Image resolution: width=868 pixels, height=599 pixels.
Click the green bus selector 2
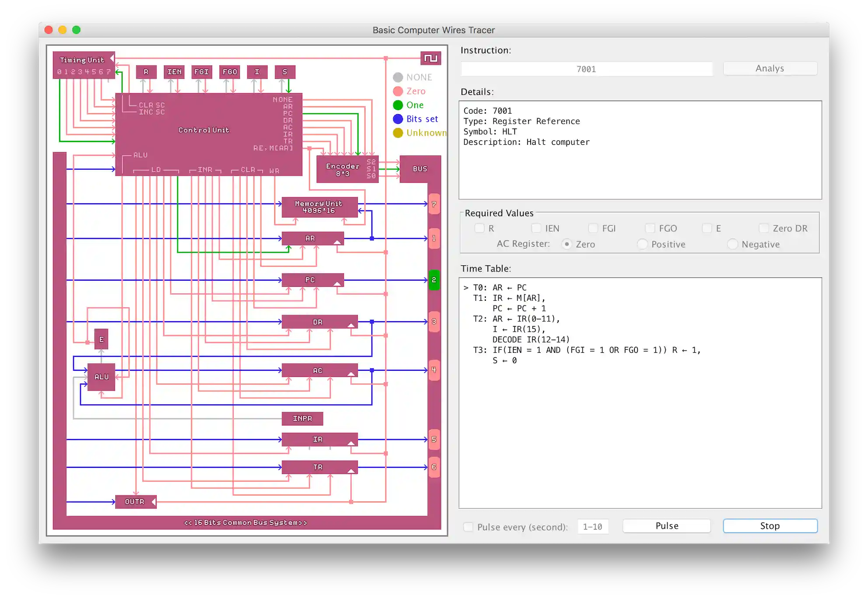click(434, 280)
